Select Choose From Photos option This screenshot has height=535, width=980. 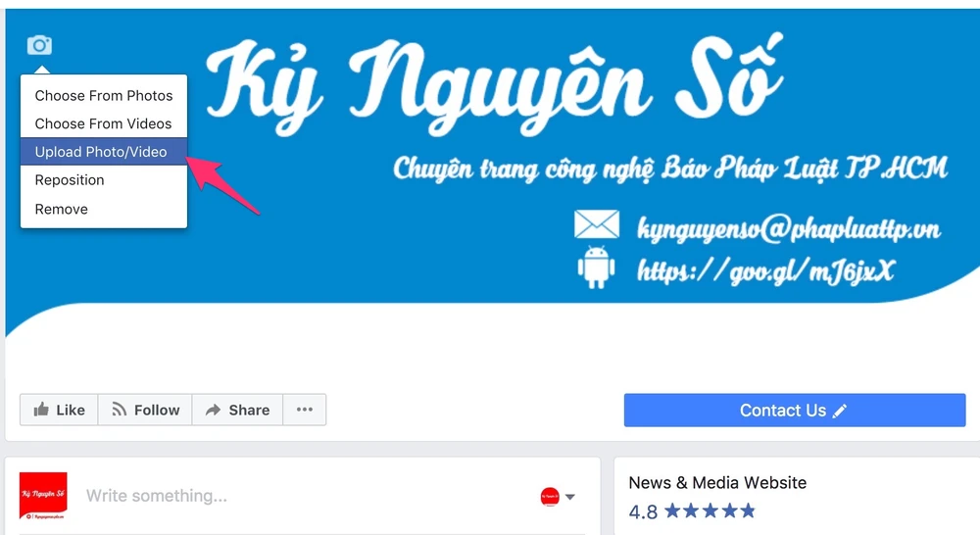[x=104, y=96]
